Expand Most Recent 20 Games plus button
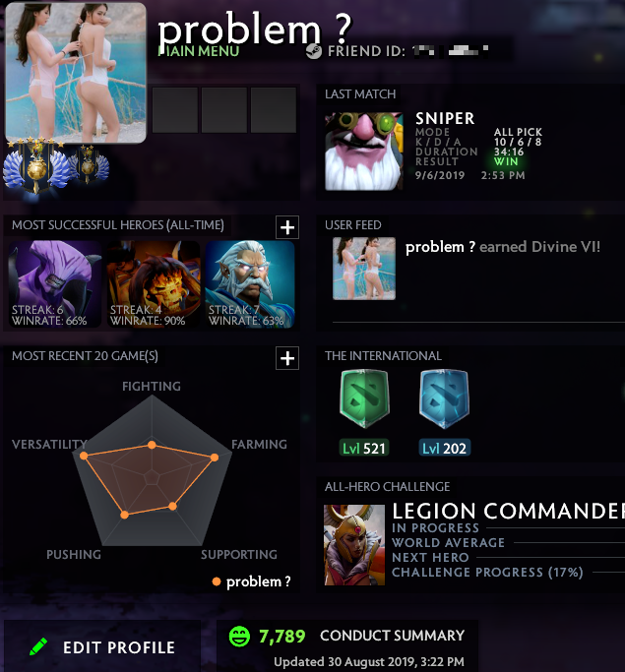 287,358
